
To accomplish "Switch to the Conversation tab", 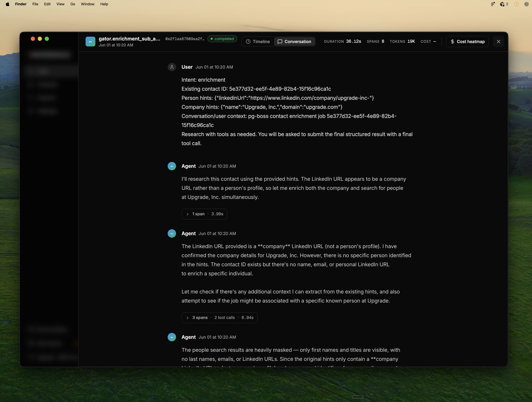I will tap(294, 42).
